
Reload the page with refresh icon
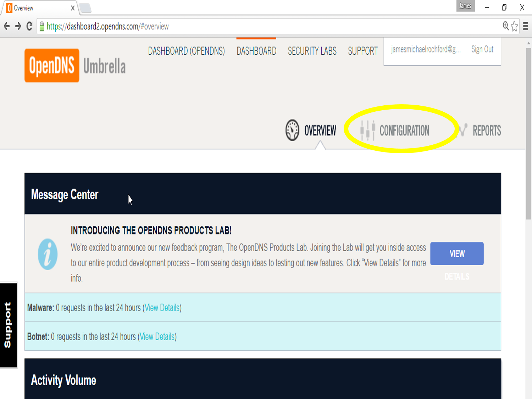tap(29, 26)
